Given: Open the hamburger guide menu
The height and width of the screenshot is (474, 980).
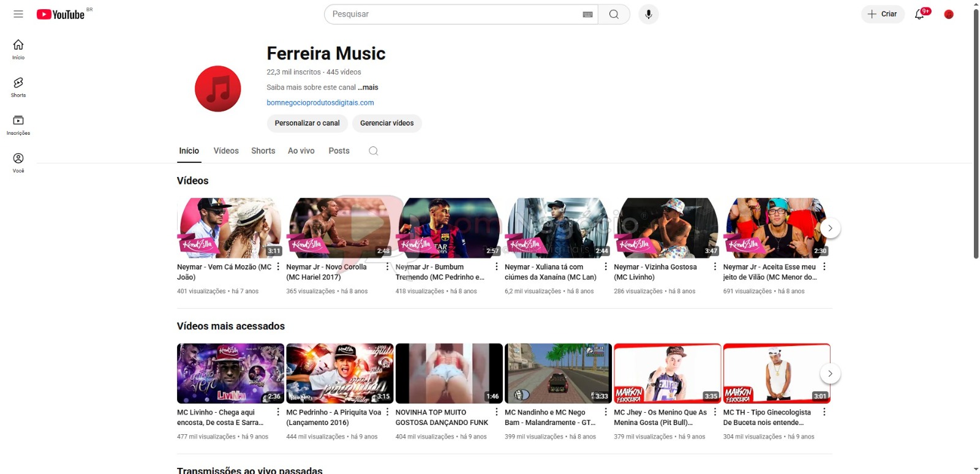Looking at the screenshot, I should [18, 14].
